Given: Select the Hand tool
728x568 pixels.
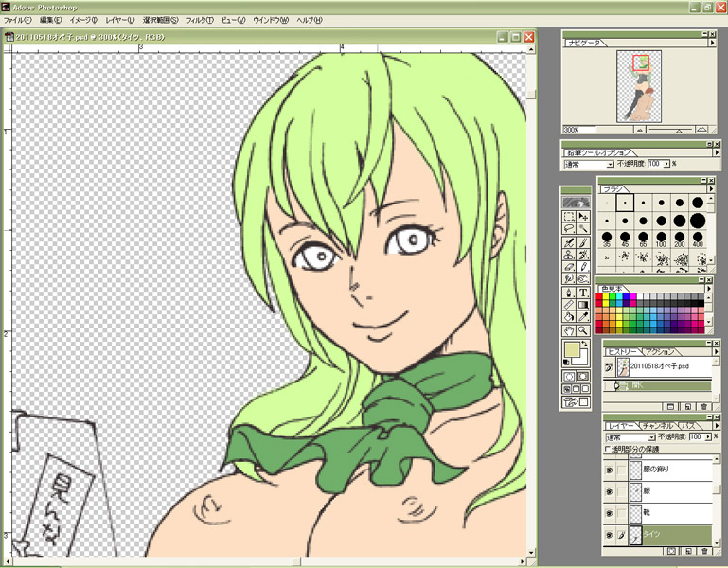Looking at the screenshot, I should (x=569, y=331).
